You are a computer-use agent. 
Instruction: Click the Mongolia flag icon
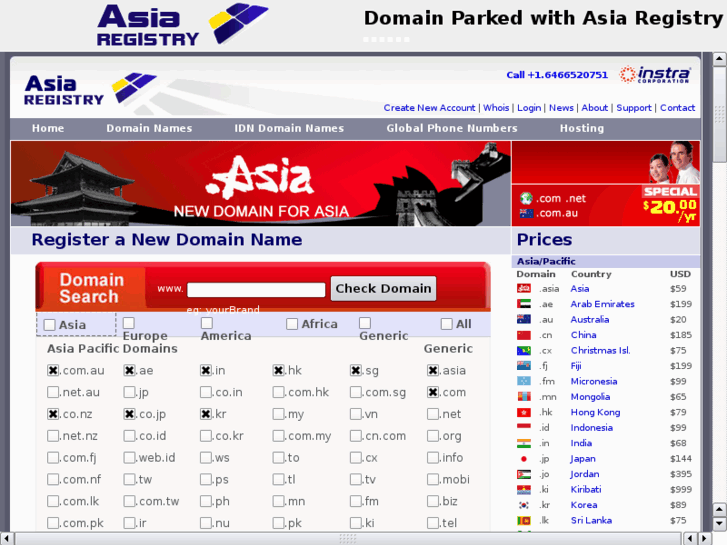point(524,397)
